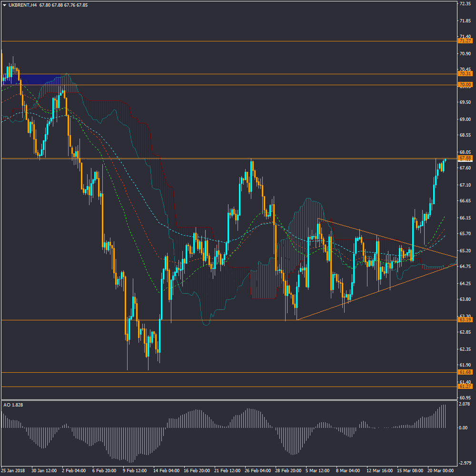The height and width of the screenshot is (476, 476).
Task: Click the 61.68 price level label
Action: [x=465, y=372]
